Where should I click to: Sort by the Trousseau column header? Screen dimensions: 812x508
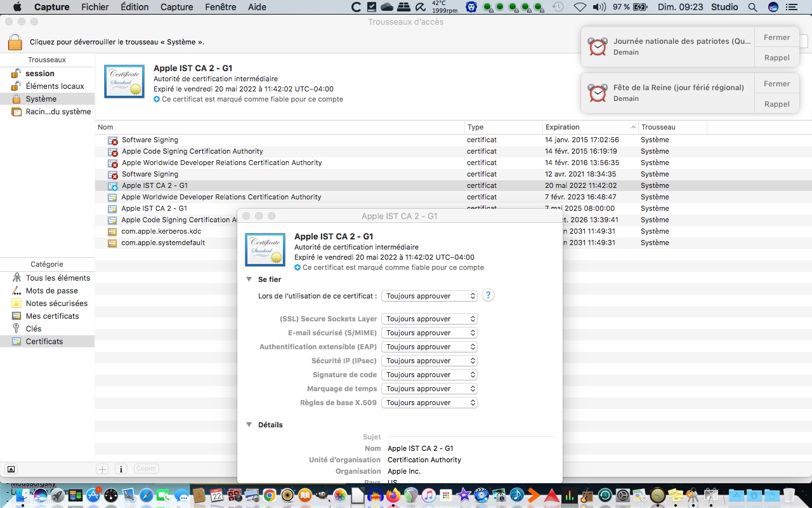(672, 127)
